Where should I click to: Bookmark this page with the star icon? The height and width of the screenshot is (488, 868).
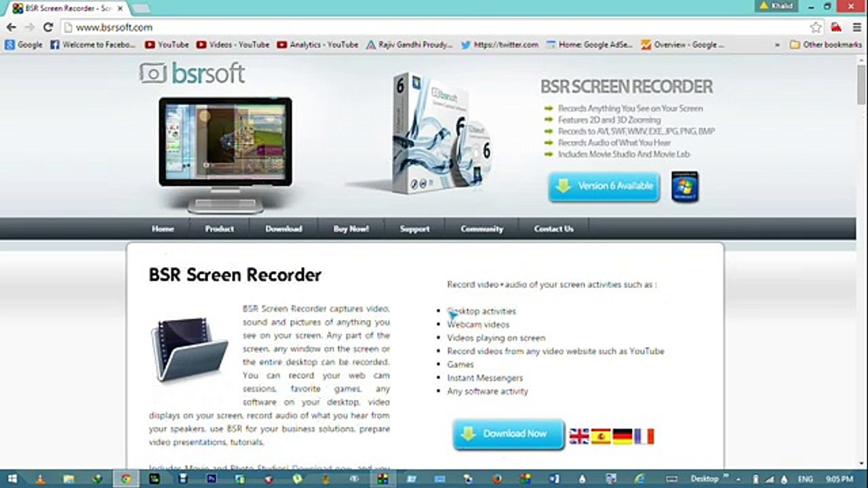pyautogui.click(x=816, y=27)
